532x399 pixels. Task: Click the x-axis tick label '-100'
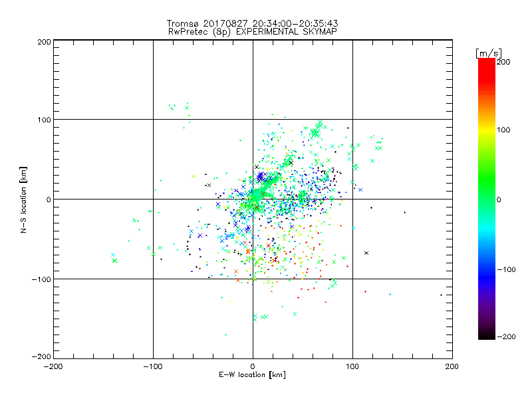coord(153,366)
